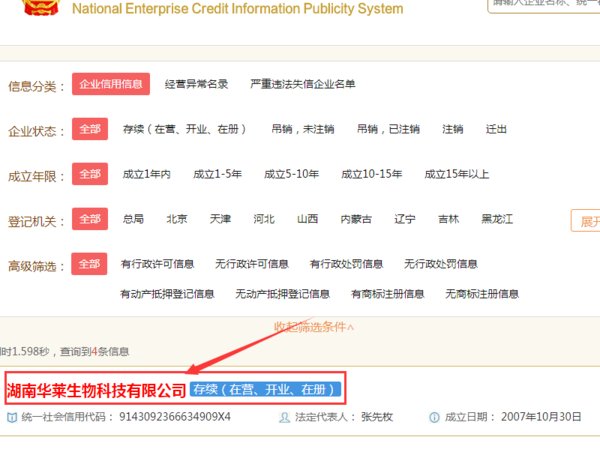
Task: Choose 吉林 registration authority
Action: coord(448,219)
